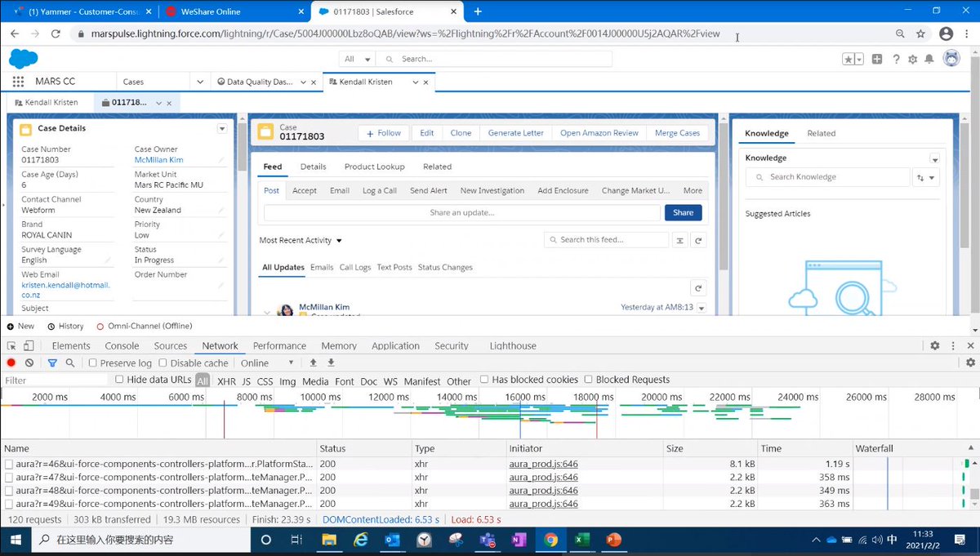Open the Performance DevTools tab
980x556 pixels.
(x=279, y=346)
